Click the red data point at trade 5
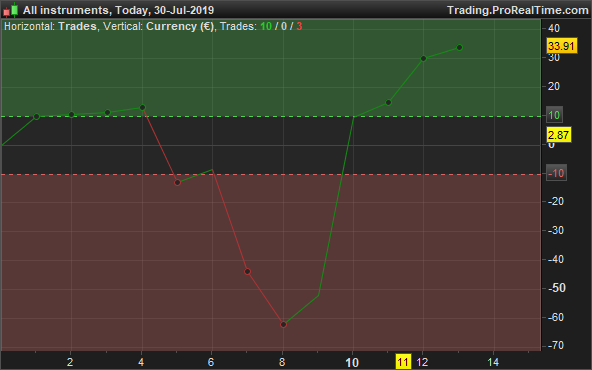The height and width of the screenshot is (370, 592). pos(177,183)
